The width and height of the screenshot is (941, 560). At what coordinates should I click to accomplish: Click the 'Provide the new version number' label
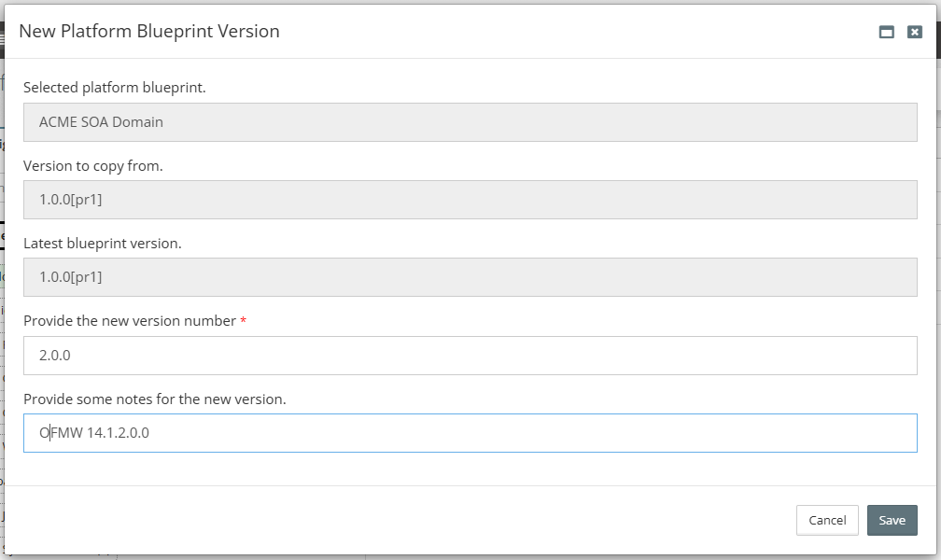click(130, 321)
